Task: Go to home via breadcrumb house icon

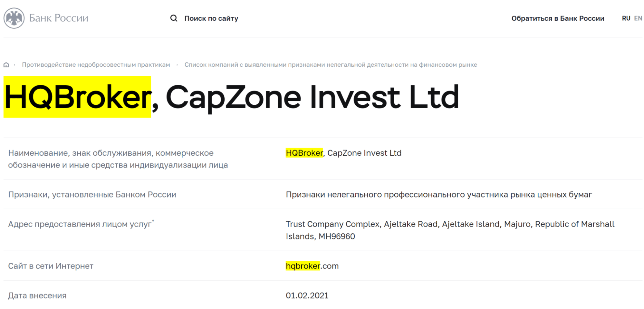Action: pos(6,65)
